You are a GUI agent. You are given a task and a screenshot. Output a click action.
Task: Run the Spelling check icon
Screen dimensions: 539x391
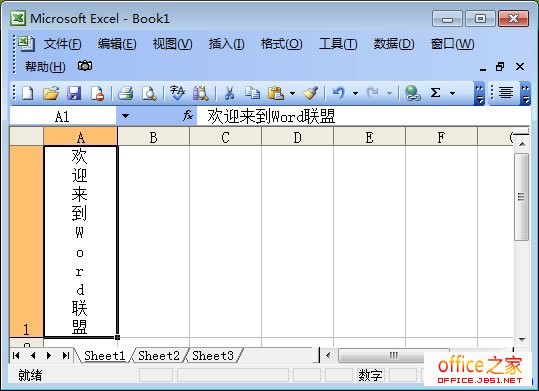[177, 93]
